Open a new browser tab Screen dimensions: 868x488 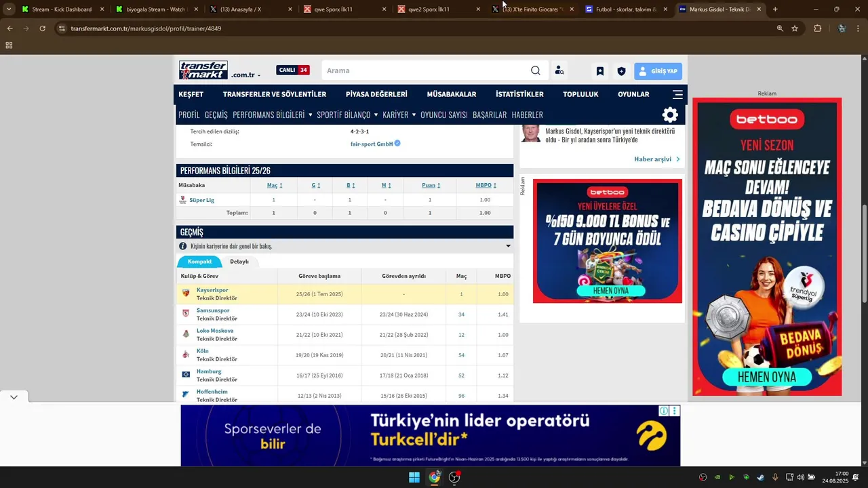(x=775, y=9)
